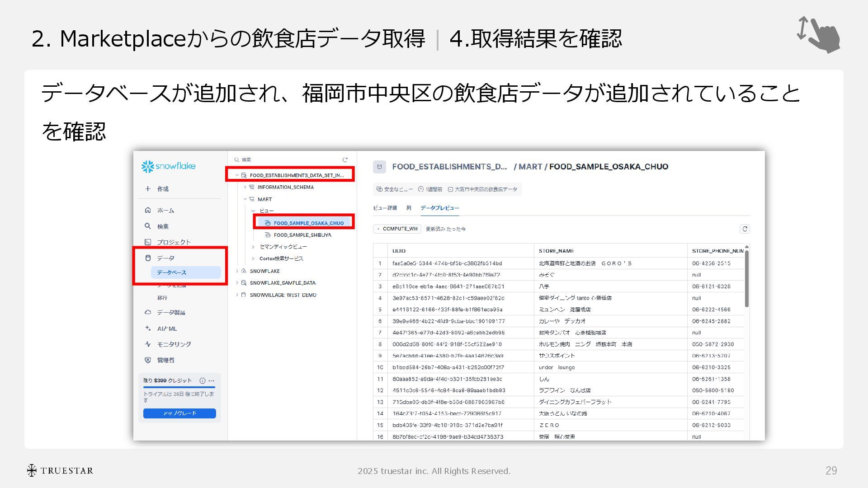This screenshot has width=868, height=488.
Task: Select the FOOD_SAMPLE_SHIBUYA view
Action: point(302,235)
